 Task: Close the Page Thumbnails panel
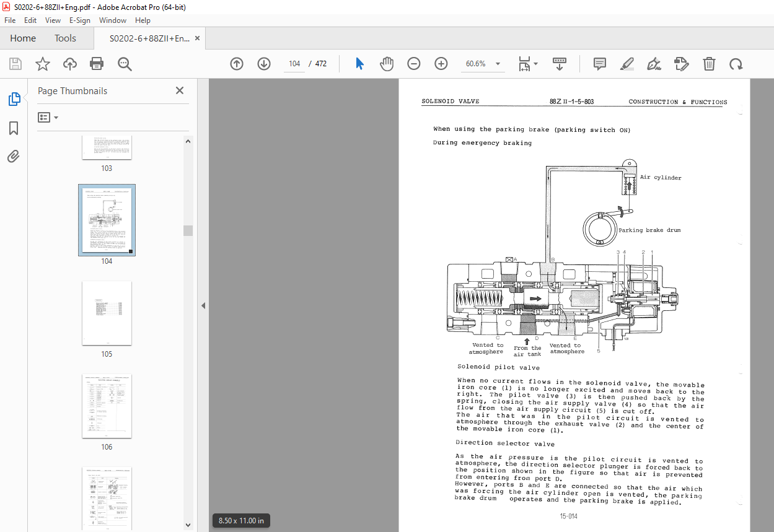(x=180, y=90)
